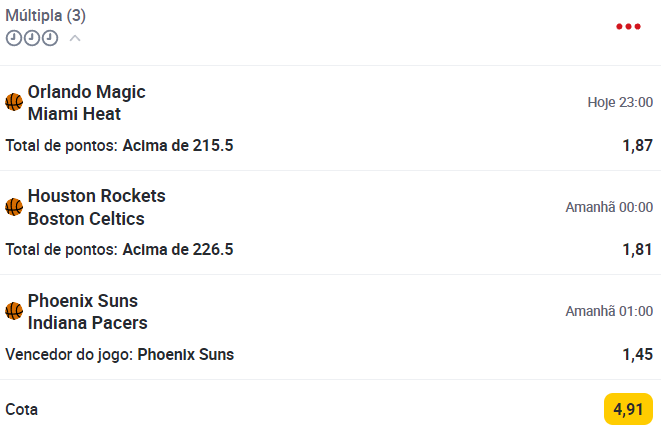Open the red three-dots options menu
This screenshot has width=661, height=430.
[628, 27]
